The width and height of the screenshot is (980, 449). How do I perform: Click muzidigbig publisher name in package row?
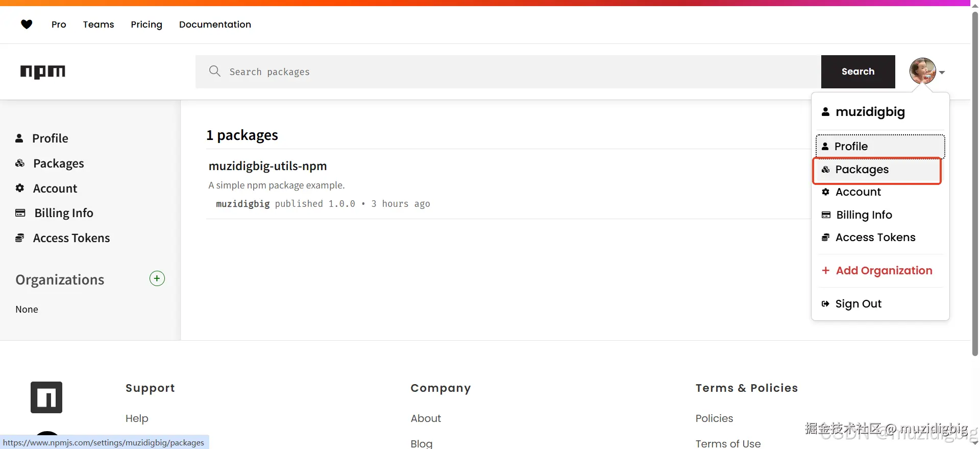(242, 203)
